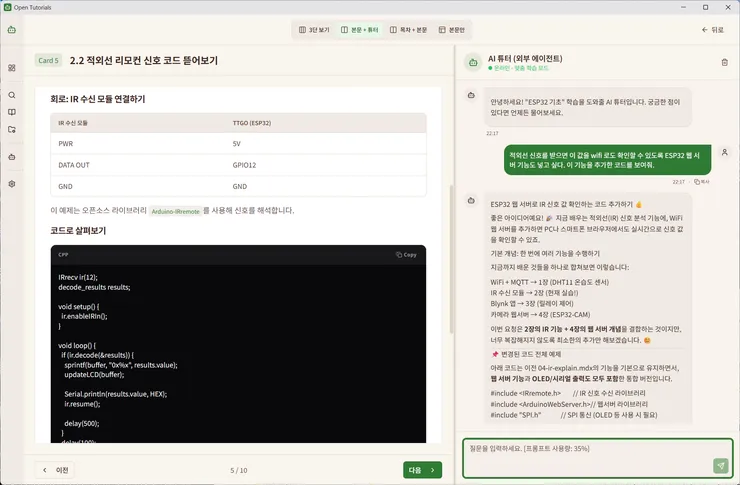The height and width of the screenshot is (485, 740).
Task: Click the PWR table cell
Action: [x=66, y=144]
